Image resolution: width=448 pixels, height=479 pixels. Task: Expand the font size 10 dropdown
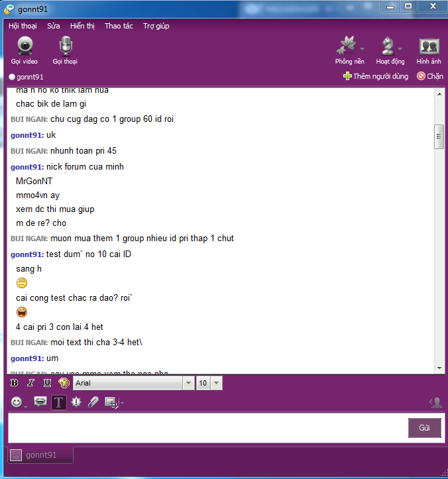pos(216,383)
